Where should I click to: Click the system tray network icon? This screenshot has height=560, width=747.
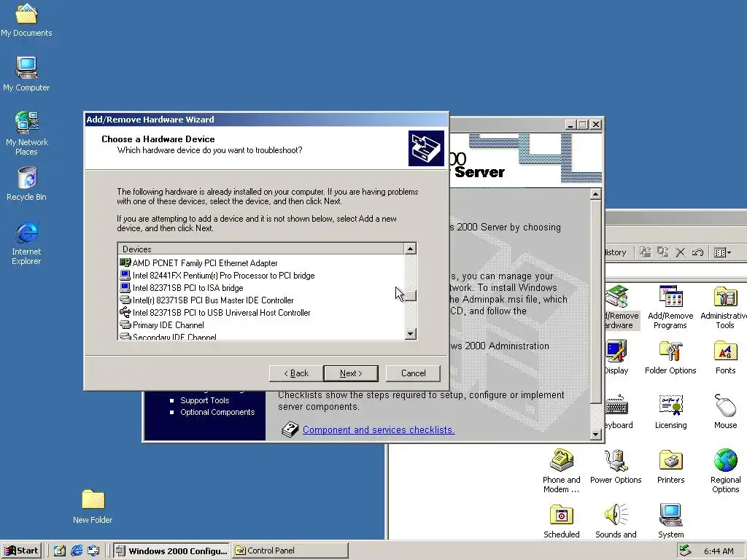pyautogui.click(x=685, y=551)
